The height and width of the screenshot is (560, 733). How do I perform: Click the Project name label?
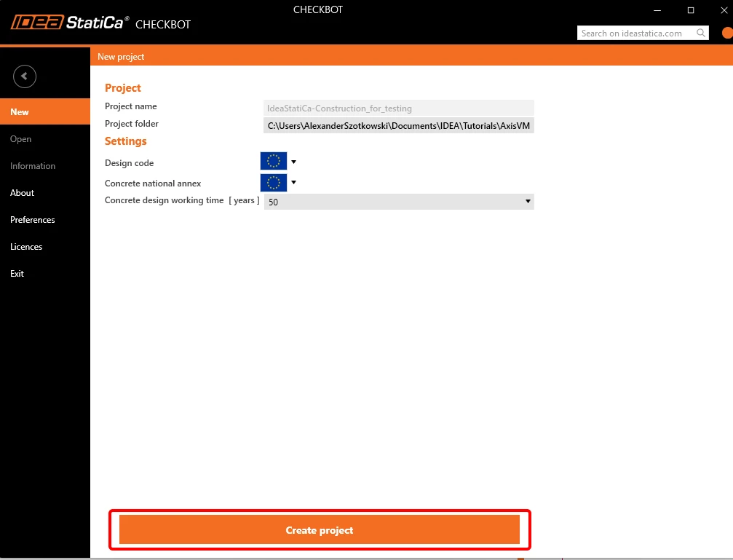tap(131, 106)
